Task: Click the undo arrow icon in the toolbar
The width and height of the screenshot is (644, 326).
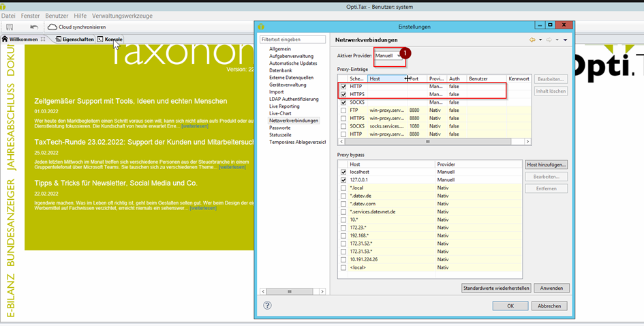Action: [x=34, y=27]
